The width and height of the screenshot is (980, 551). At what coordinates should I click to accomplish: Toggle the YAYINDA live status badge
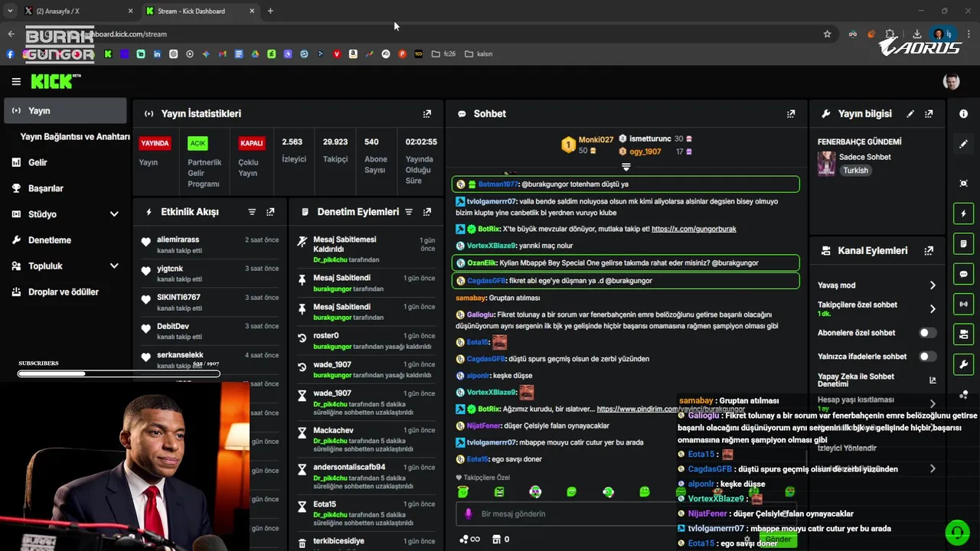[x=155, y=143]
